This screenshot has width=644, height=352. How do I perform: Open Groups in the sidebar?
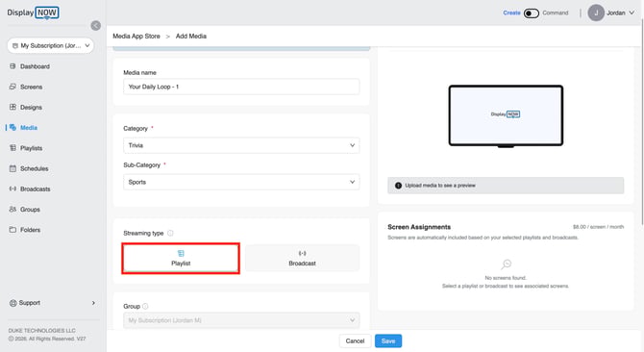click(30, 209)
